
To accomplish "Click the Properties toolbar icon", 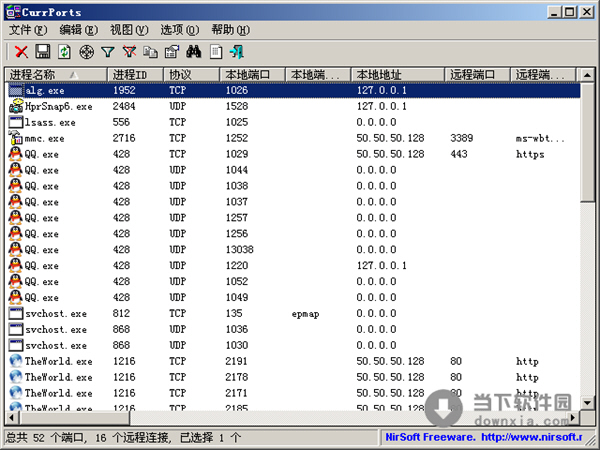I will (172, 52).
